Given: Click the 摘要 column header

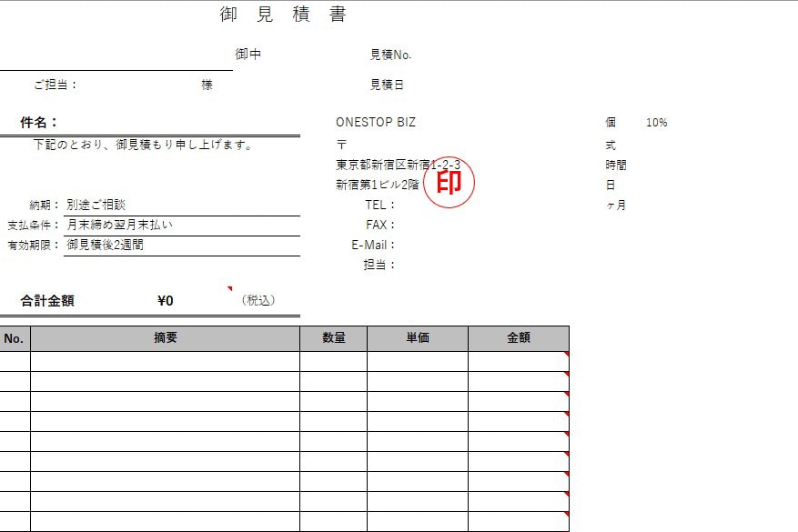Looking at the screenshot, I should [166, 338].
